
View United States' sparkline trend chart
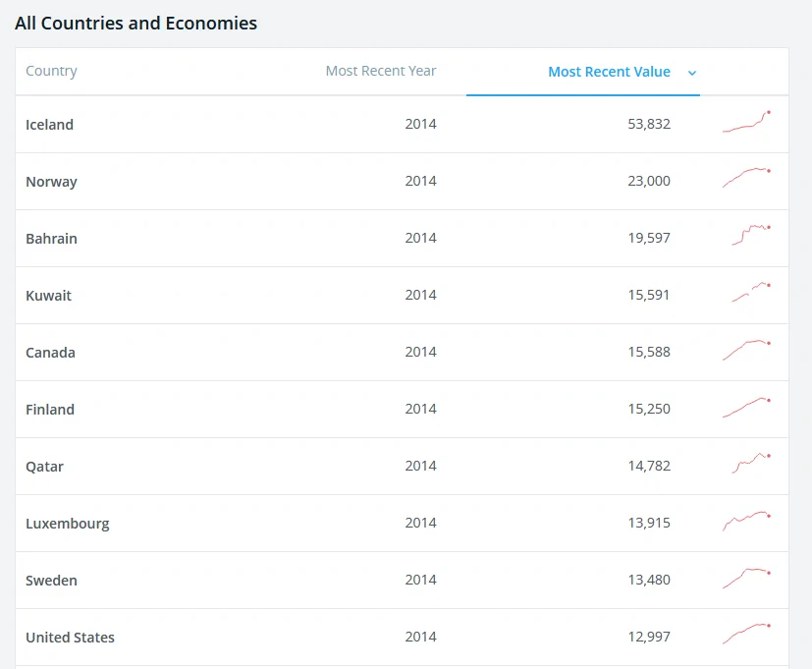point(747,634)
